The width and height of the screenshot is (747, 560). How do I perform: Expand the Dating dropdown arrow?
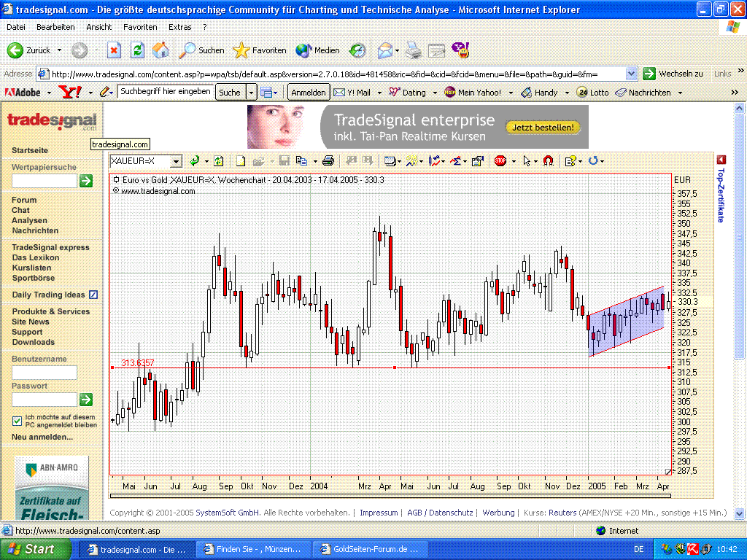point(435,93)
